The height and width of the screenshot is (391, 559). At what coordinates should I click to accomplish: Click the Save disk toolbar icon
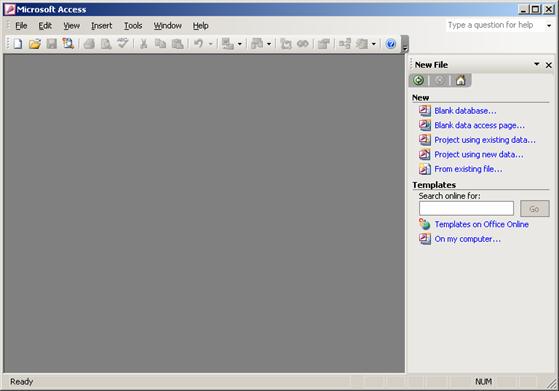pyautogui.click(x=52, y=44)
